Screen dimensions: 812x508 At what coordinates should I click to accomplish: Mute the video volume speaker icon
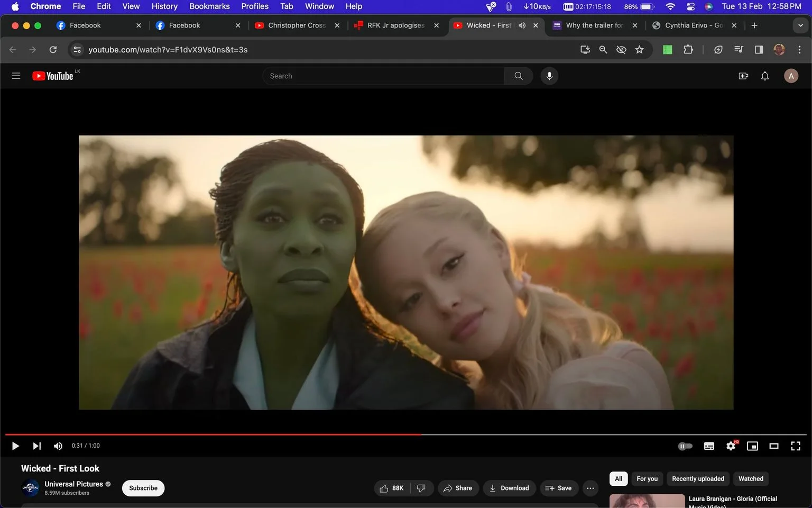pos(58,446)
